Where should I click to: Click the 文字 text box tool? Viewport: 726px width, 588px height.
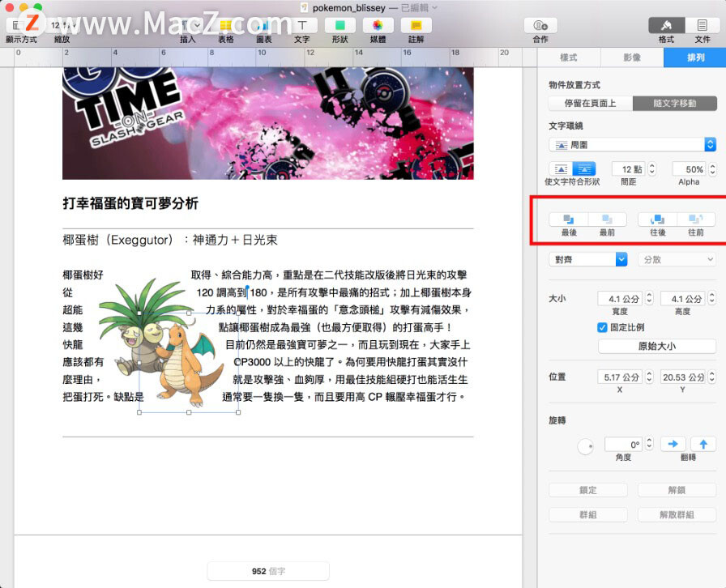point(302,26)
